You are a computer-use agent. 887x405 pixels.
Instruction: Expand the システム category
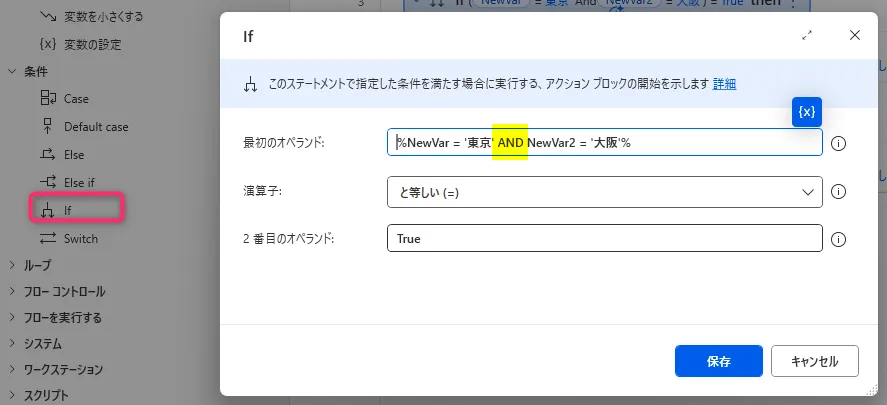13,343
